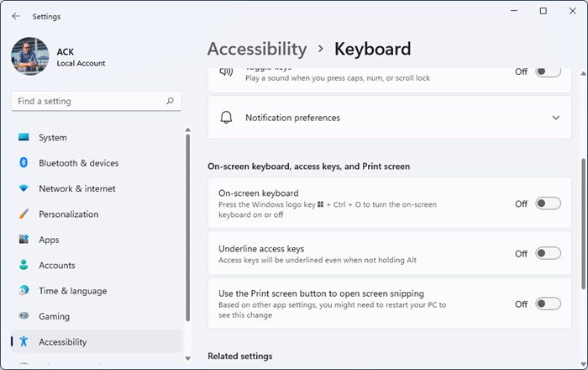Click the Personalization paintbrush icon
Image resolution: width=588 pixels, height=370 pixels.
(x=24, y=214)
